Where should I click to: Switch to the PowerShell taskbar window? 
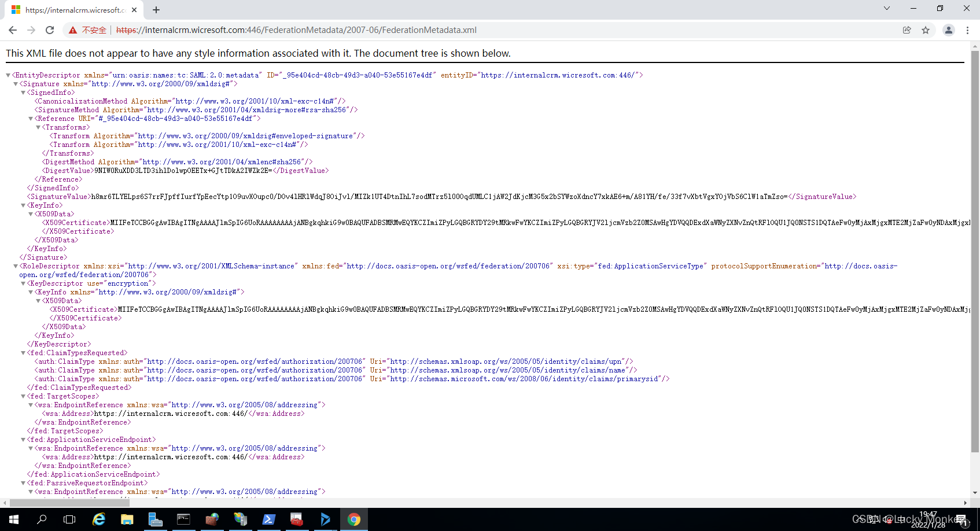tap(268, 519)
